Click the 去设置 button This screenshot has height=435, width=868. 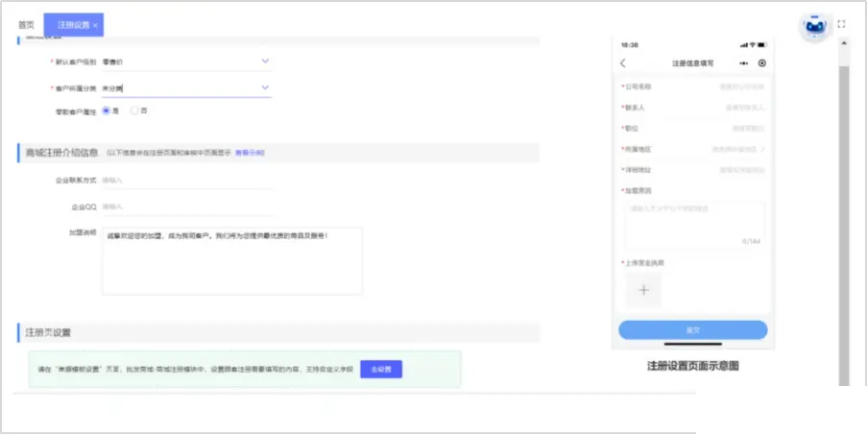(x=381, y=369)
